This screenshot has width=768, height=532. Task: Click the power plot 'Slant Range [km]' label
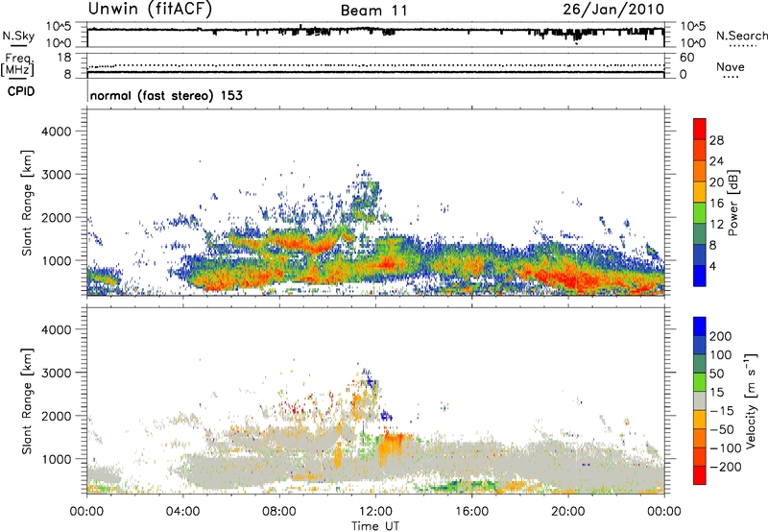coord(27,203)
